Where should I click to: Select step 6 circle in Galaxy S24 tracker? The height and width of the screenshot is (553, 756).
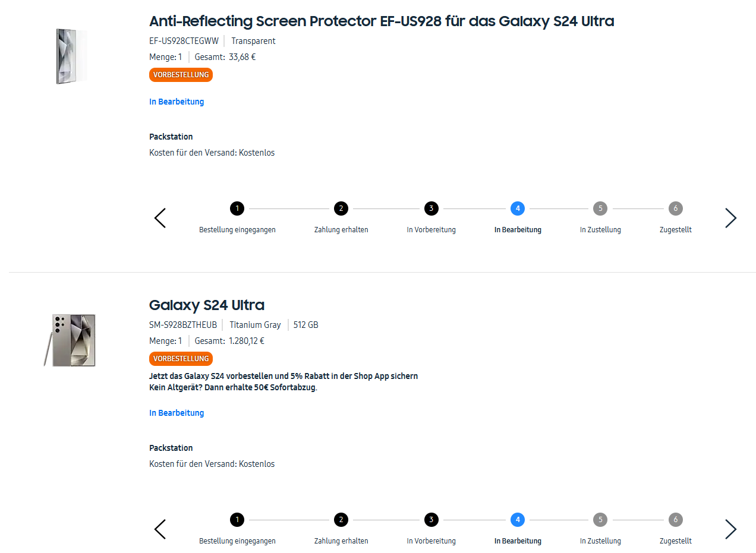coord(675,520)
